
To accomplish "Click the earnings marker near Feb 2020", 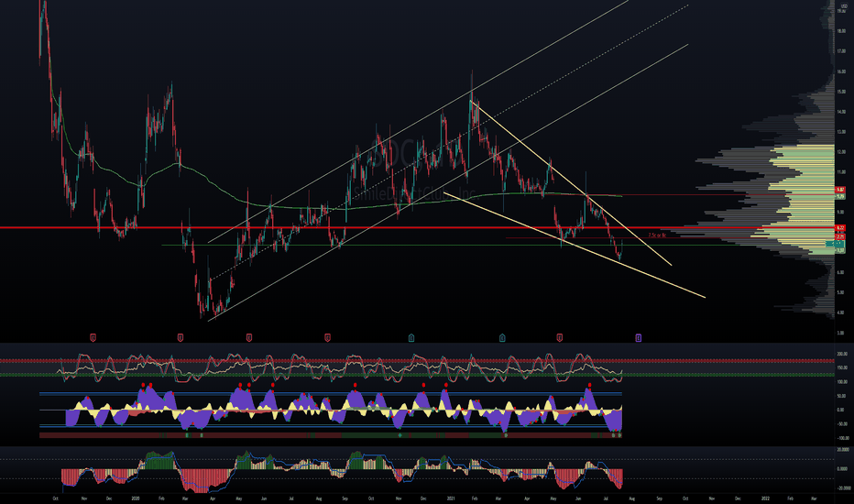I will [181, 338].
